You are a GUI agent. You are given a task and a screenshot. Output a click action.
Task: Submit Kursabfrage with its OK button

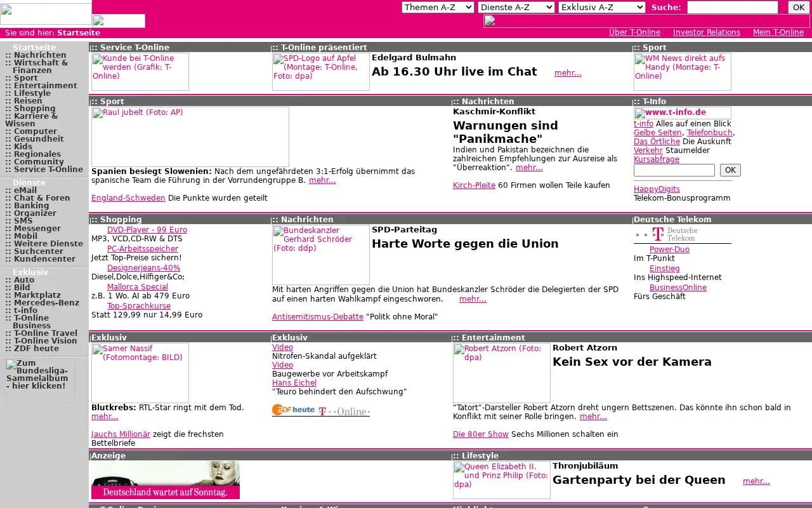point(730,170)
